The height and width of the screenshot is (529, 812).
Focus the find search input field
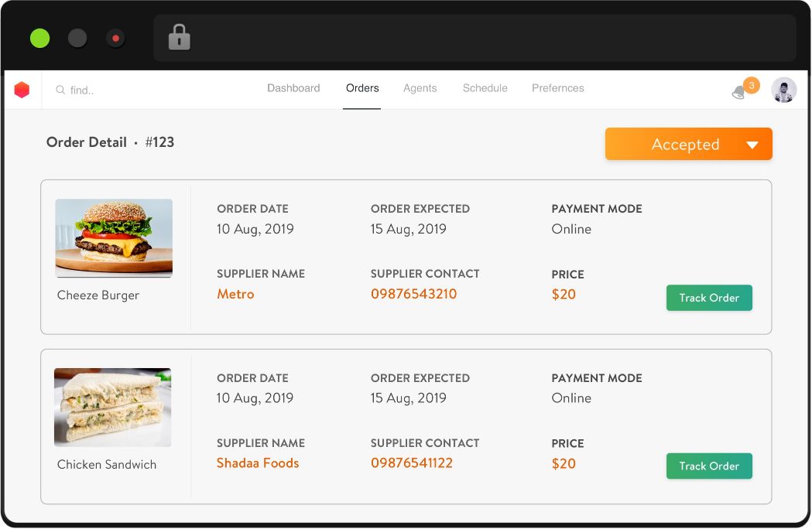(x=139, y=90)
